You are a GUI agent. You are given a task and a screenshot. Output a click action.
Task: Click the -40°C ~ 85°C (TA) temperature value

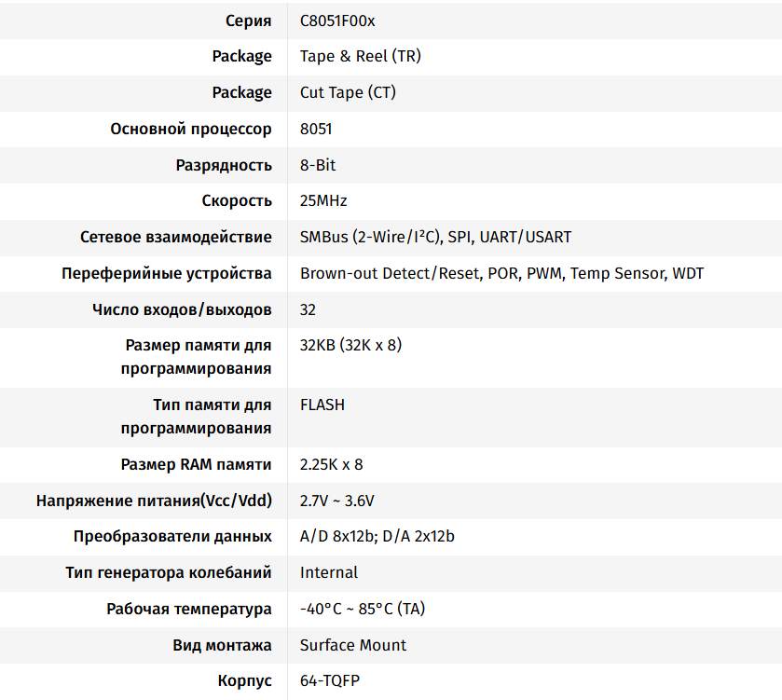[362, 609]
